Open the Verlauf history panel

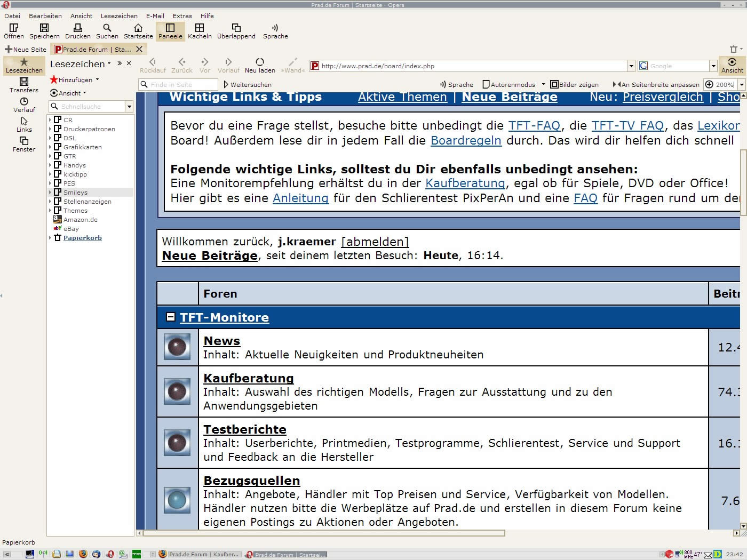tap(24, 105)
